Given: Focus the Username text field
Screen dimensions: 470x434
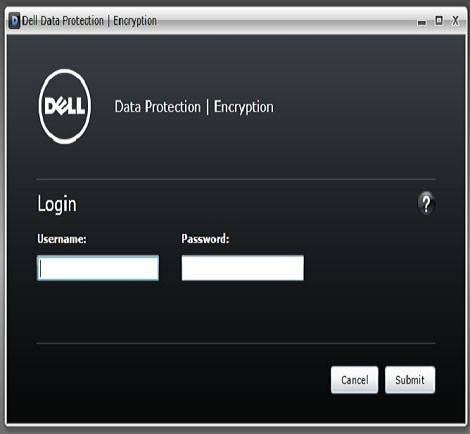Looking at the screenshot, I should [x=98, y=268].
